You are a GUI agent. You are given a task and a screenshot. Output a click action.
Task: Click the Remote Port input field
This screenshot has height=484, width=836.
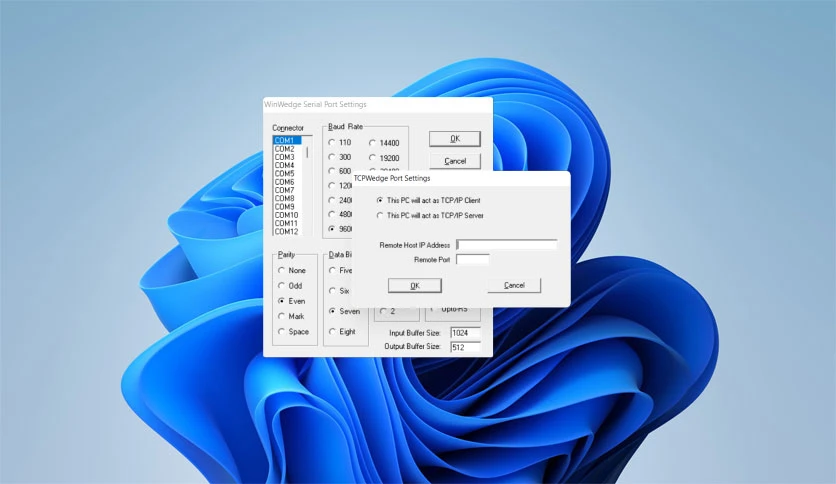click(472, 260)
